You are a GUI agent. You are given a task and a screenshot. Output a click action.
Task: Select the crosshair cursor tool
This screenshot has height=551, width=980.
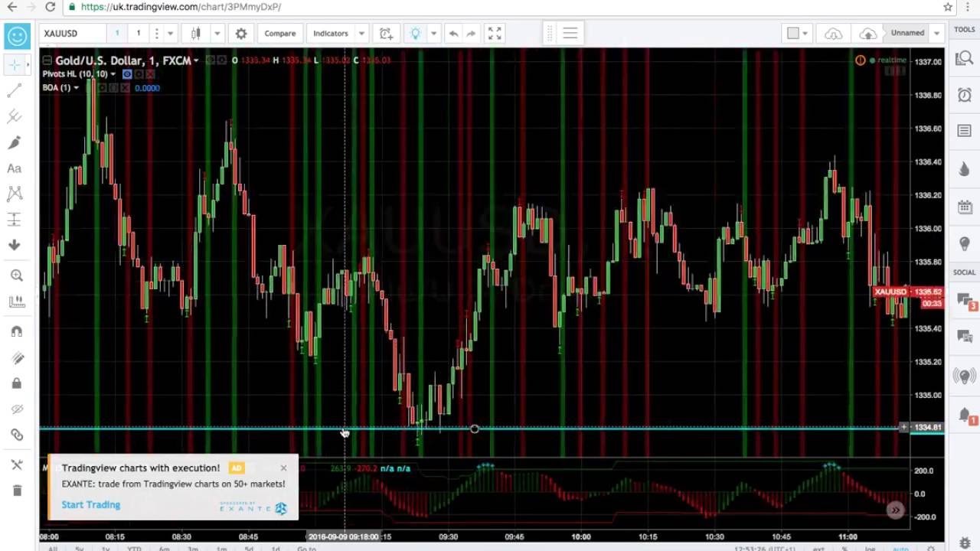click(15, 66)
